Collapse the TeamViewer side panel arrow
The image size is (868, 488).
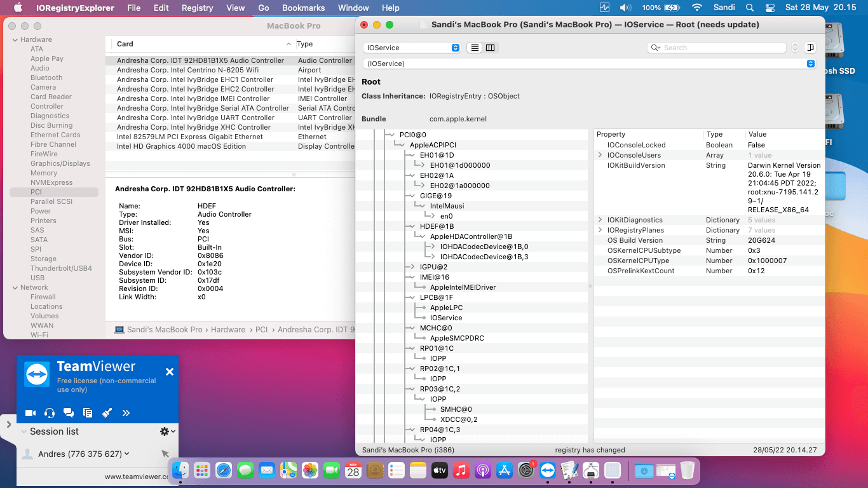(8, 424)
